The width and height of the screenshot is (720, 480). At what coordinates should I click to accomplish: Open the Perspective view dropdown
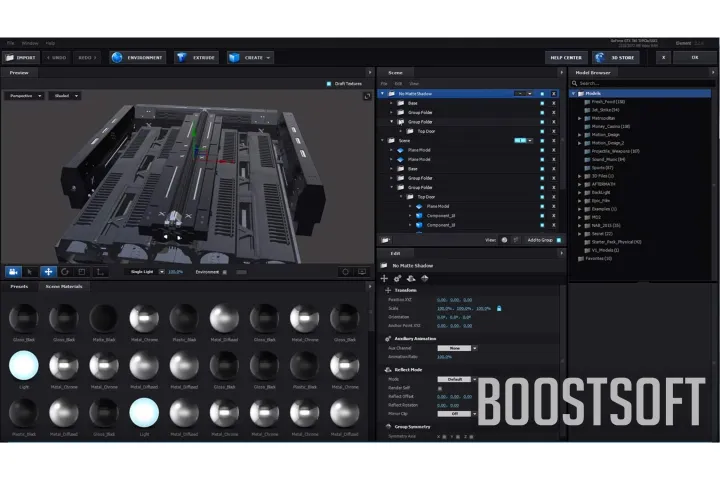tap(24, 96)
